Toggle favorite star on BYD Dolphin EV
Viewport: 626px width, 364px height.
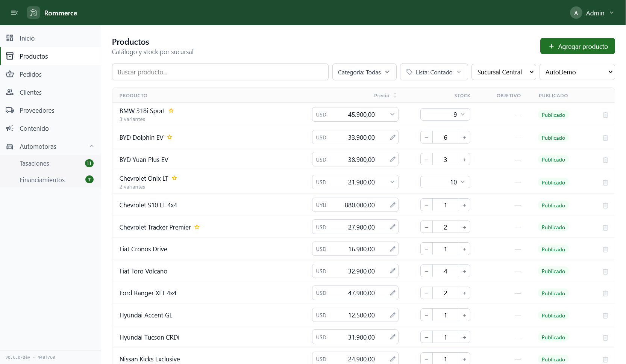170,137
